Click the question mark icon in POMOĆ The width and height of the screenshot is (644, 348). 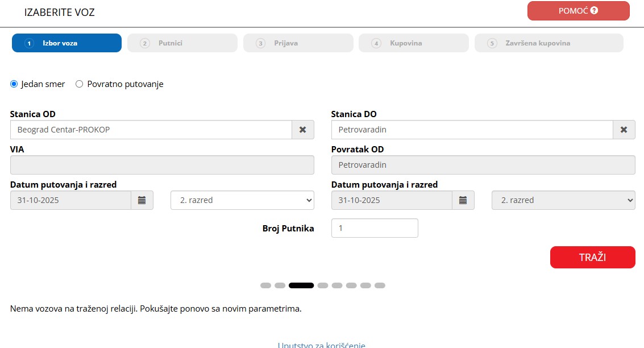(x=595, y=10)
